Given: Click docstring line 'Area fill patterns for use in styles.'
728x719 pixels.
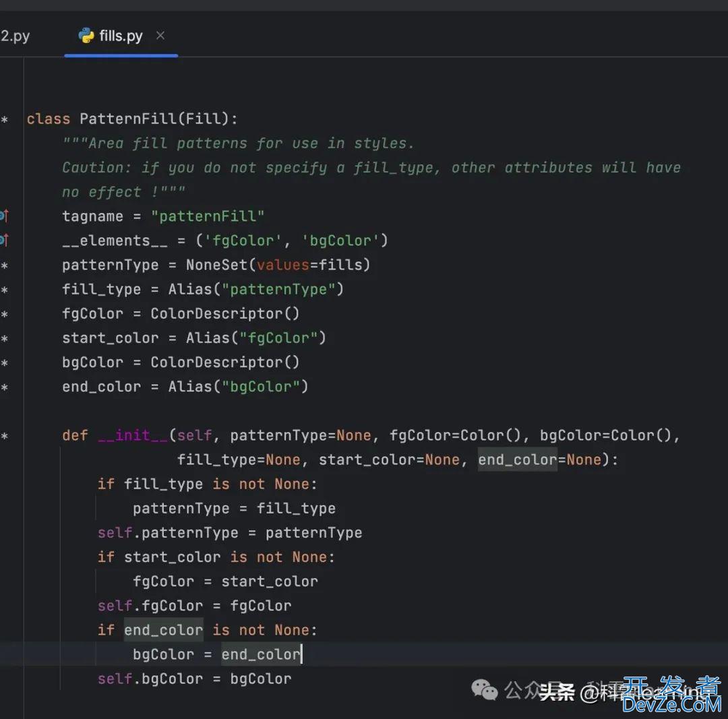Looking at the screenshot, I should (238, 143).
